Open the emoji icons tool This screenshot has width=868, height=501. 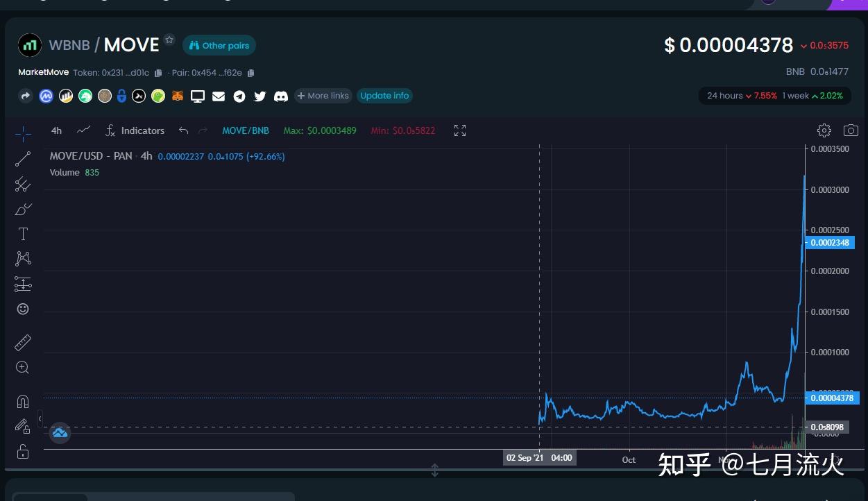pyautogui.click(x=23, y=309)
